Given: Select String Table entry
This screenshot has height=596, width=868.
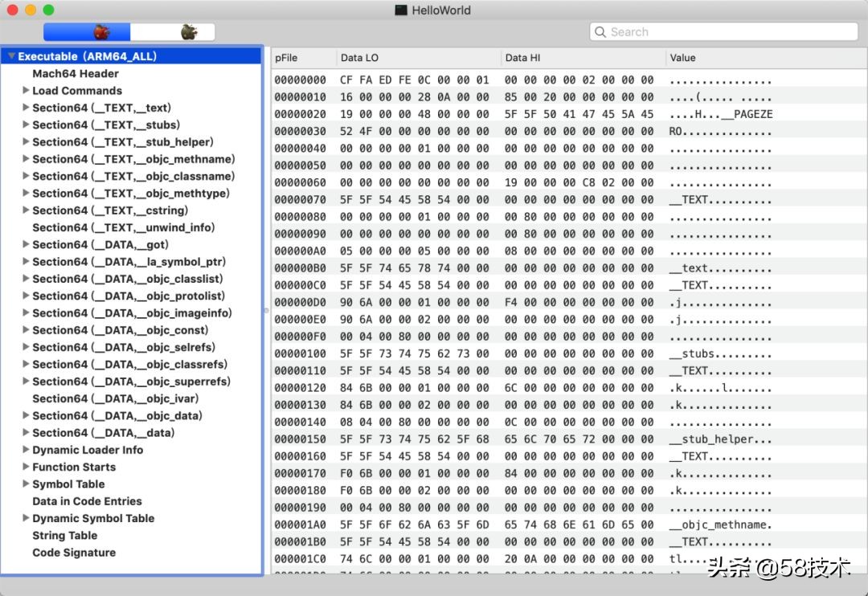Looking at the screenshot, I should (x=64, y=536).
